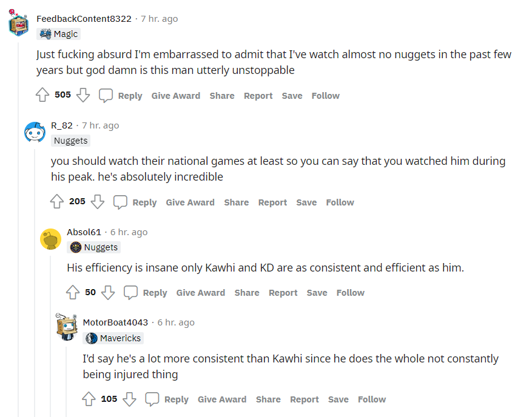
Task: Click Give Award on R_82's comment
Action: (x=190, y=202)
